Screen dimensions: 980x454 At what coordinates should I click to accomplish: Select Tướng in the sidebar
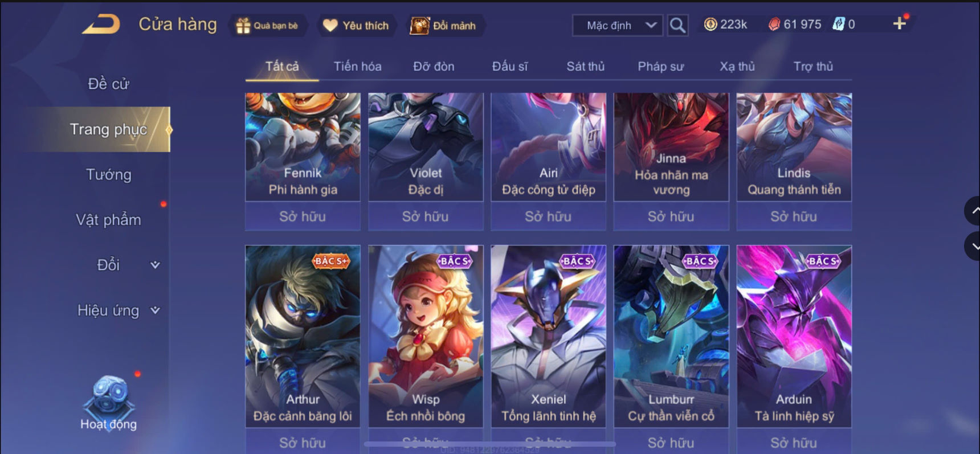(x=108, y=174)
